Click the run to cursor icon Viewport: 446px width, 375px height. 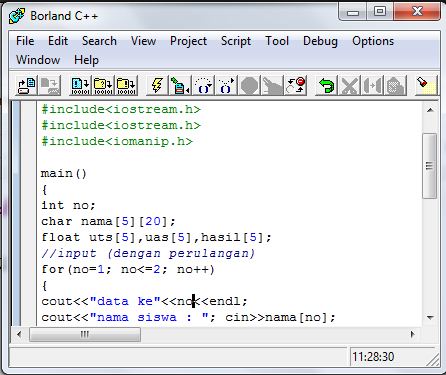point(180,86)
